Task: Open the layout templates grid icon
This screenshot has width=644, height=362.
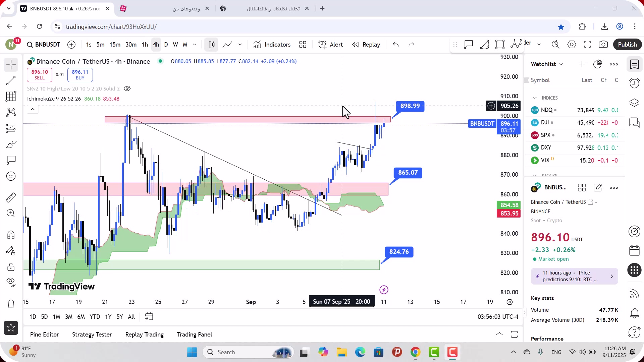Action: [303, 45]
